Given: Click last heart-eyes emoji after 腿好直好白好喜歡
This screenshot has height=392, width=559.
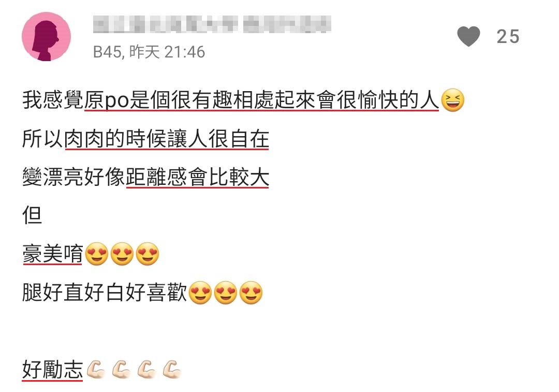Looking at the screenshot, I should [x=252, y=293].
